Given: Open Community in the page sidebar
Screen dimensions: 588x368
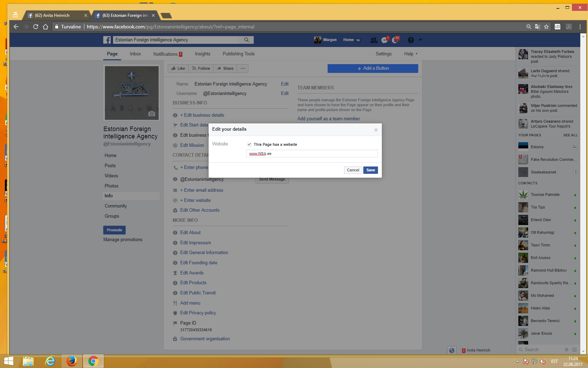Looking at the screenshot, I should pyautogui.click(x=115, y=206).
